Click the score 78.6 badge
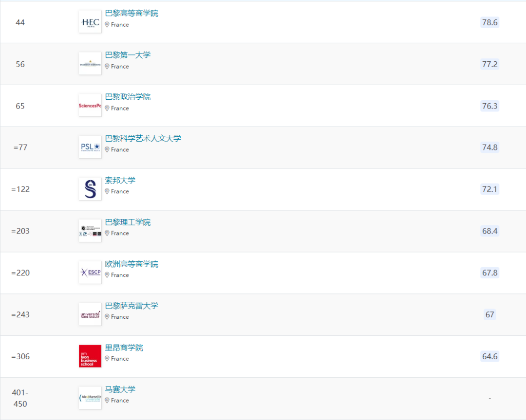Viewport: 526px width, 420px height. coord(489,22)
